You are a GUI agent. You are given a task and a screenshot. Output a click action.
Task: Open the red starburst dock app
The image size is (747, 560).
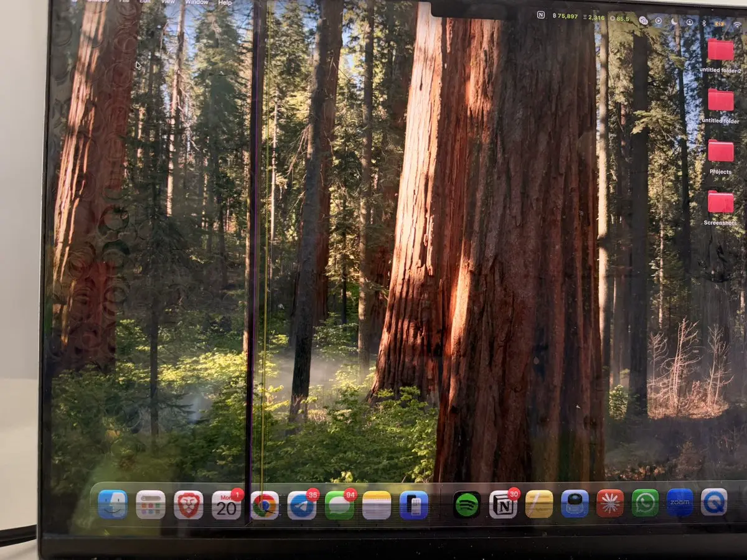tap(610, 503)
